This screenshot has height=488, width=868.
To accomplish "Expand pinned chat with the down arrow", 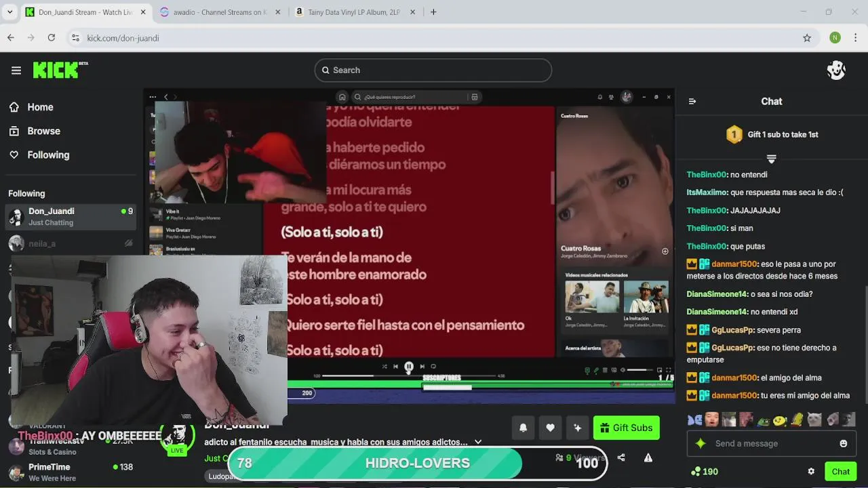I will coord(771,159).
